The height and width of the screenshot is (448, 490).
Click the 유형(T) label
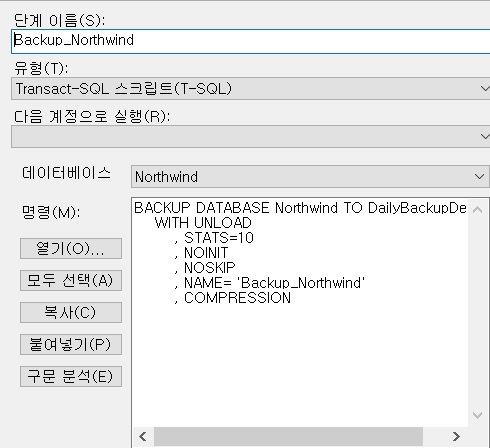tap(41, 69)
